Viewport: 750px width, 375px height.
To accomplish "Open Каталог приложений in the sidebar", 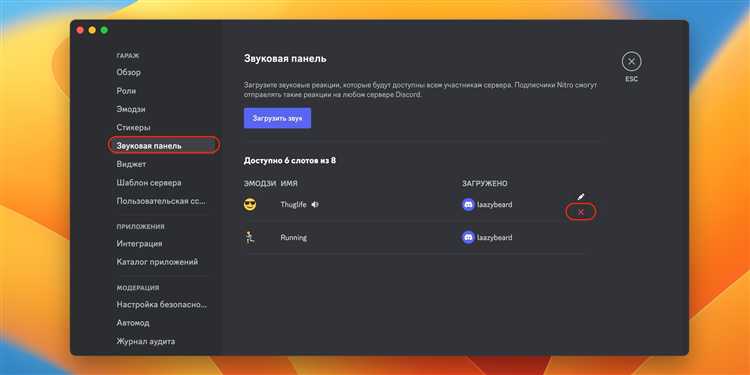I will click(x=157, y=262).
